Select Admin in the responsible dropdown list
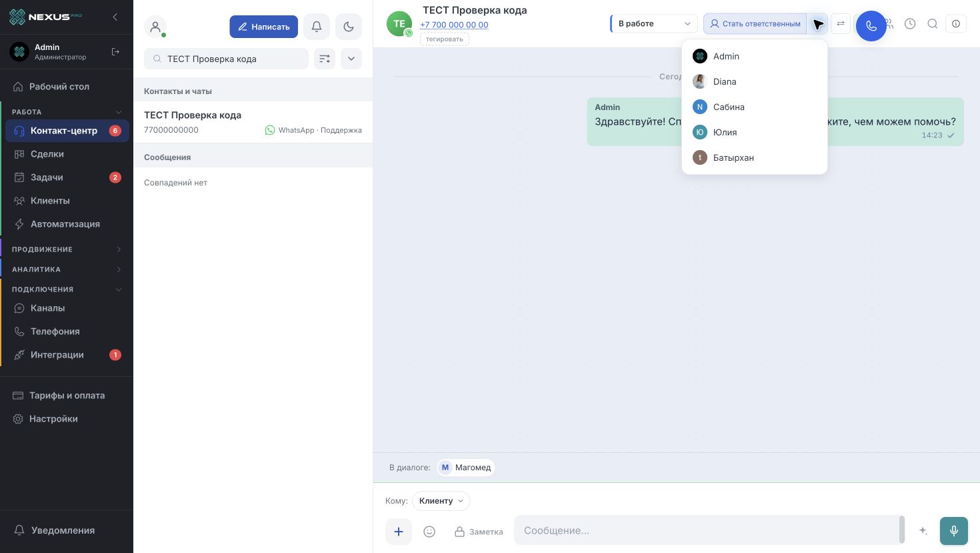Screen dimensions: 980x553 [755, 56]
